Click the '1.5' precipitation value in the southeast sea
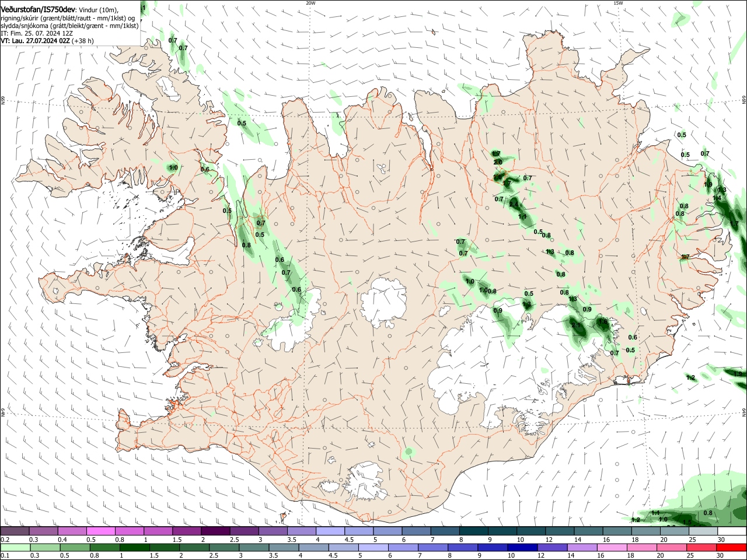The height and width of the screenshot is (560, 747). coord(687,523)
